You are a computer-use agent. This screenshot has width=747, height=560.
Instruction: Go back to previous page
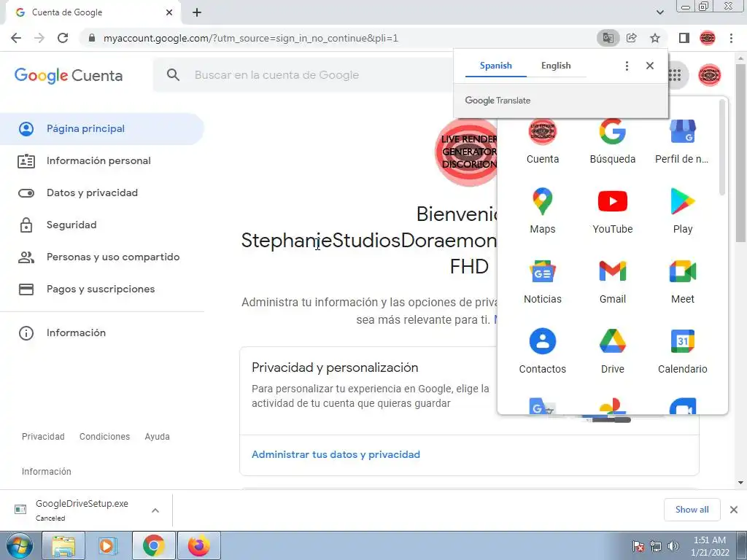[x=16, y=38]
